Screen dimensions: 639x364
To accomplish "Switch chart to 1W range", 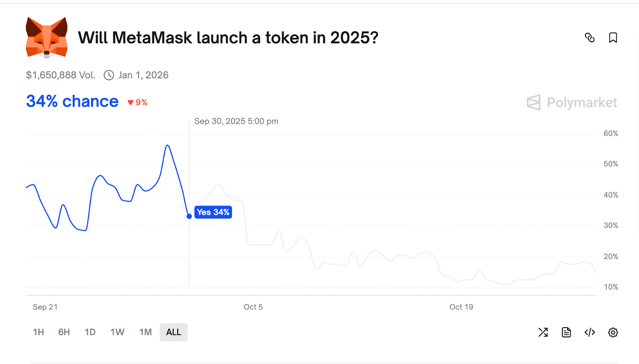I will click(117, 332).
